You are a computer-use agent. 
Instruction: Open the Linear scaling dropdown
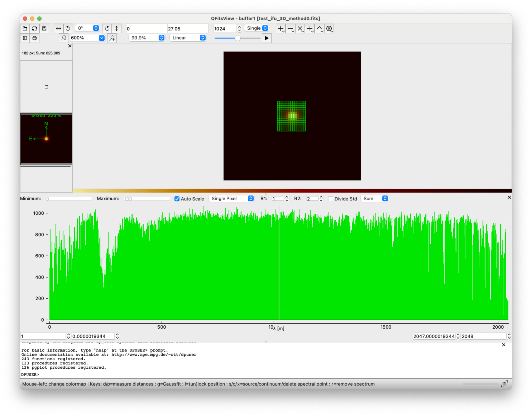click(203, 38)
